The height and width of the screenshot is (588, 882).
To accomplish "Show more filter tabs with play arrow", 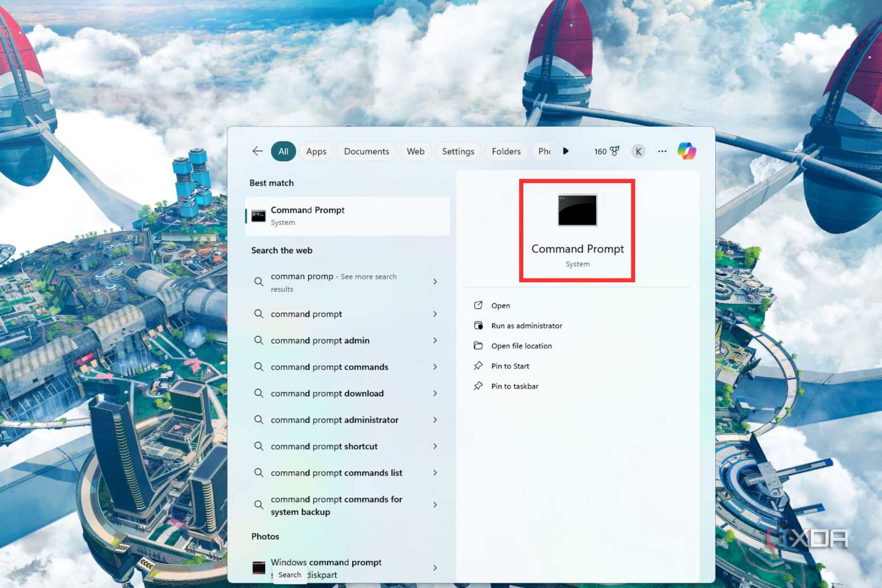I will 566,151.
